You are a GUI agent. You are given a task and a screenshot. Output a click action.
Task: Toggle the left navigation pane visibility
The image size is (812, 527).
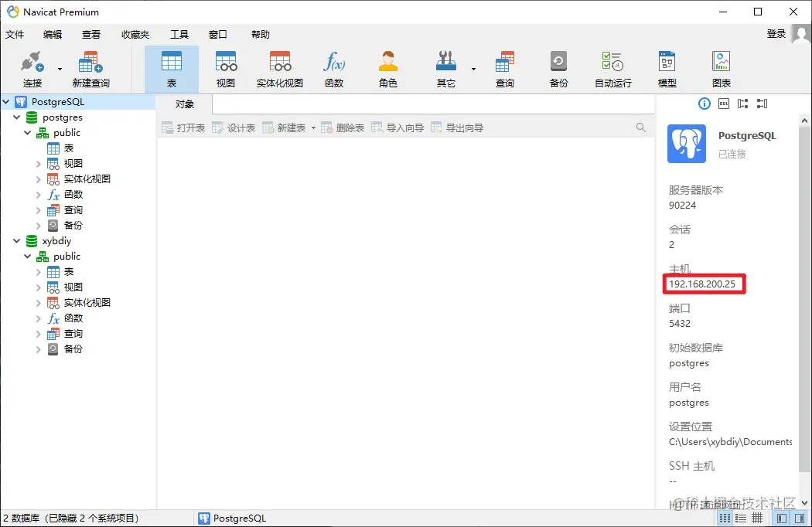point(782,518)
